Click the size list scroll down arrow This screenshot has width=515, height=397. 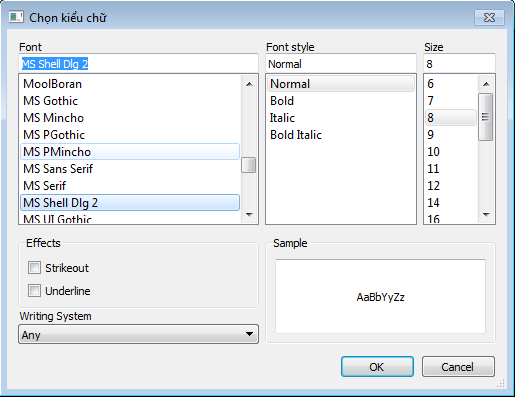click(486, 215)
